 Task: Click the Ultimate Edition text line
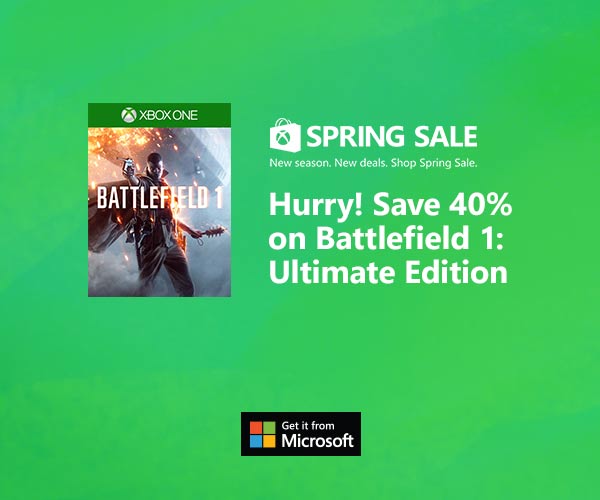coord(388,272)
